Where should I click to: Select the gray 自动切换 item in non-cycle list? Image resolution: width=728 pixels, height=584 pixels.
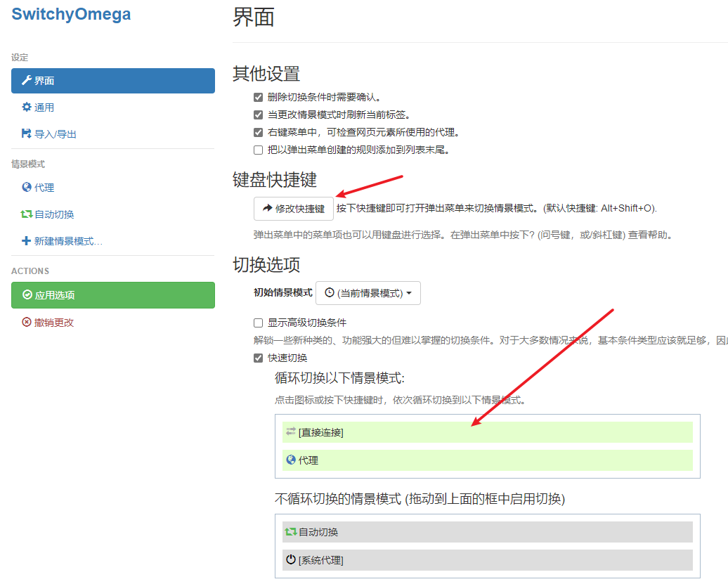[487, 532]
